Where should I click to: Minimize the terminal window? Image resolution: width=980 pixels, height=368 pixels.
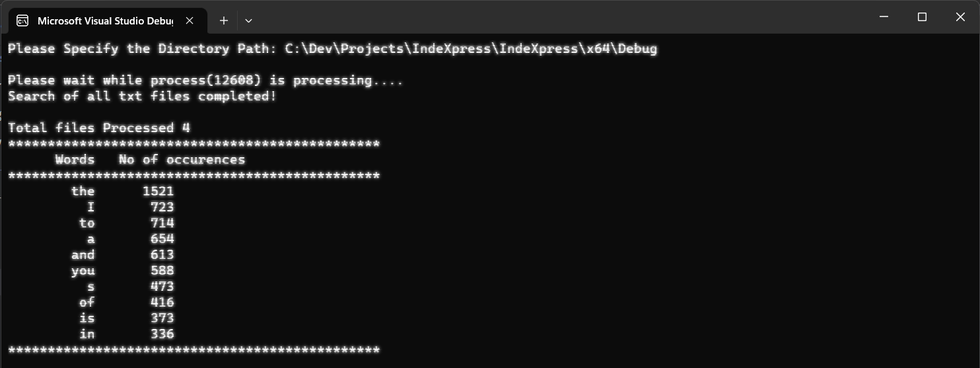884,17
